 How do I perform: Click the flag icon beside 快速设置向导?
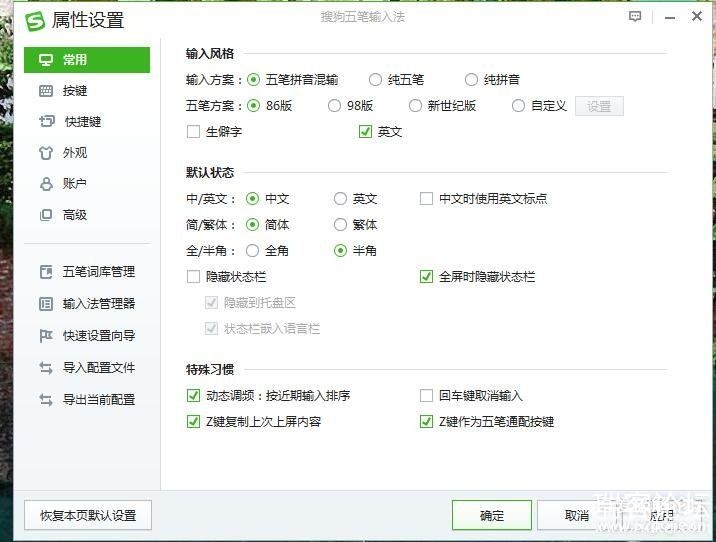[x=46, y=336]
